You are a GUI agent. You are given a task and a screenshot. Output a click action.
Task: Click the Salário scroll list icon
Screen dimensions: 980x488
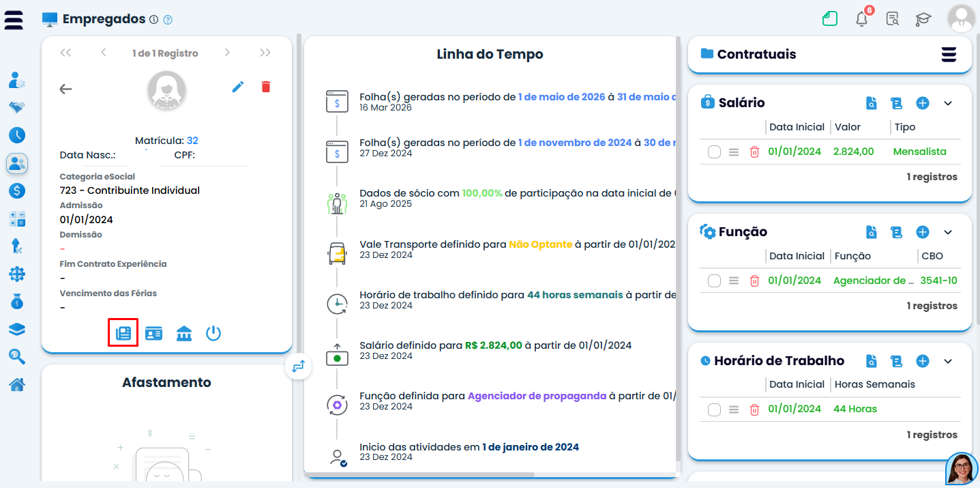[x=897, y=103]
